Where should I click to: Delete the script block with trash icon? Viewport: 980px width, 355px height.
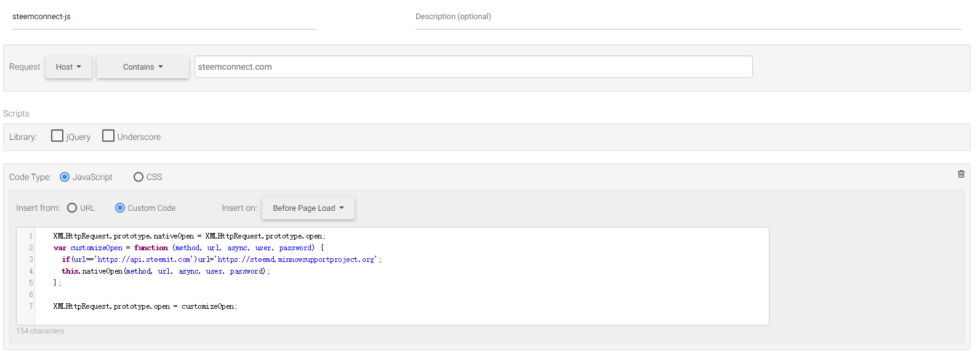(961, 174)
